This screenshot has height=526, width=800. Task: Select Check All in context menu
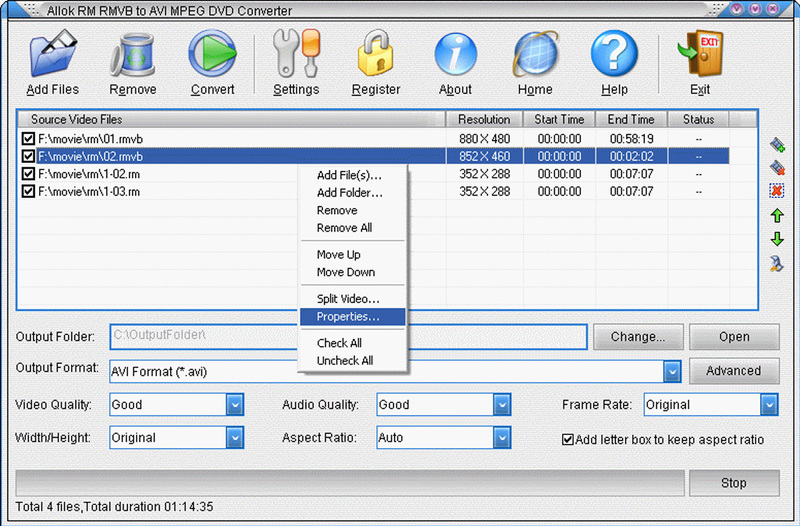[x=353, y=343]
